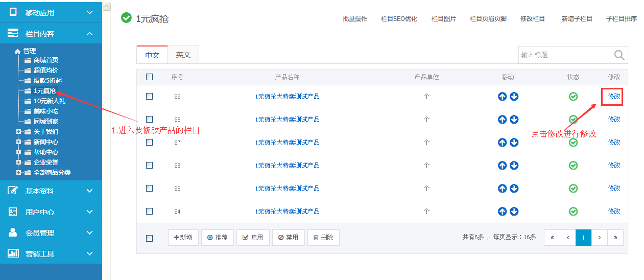Click the 新增 button below table
Viewport: 644px width, 280px height.
(183, 238)
